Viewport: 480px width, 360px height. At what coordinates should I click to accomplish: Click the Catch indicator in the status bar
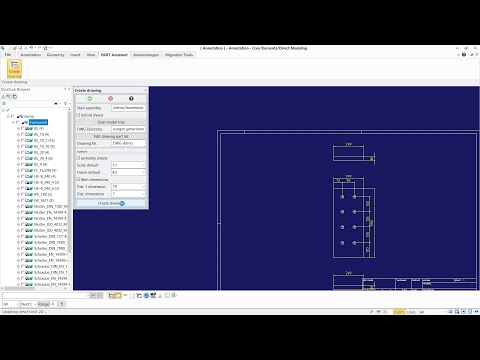point(399,312)
